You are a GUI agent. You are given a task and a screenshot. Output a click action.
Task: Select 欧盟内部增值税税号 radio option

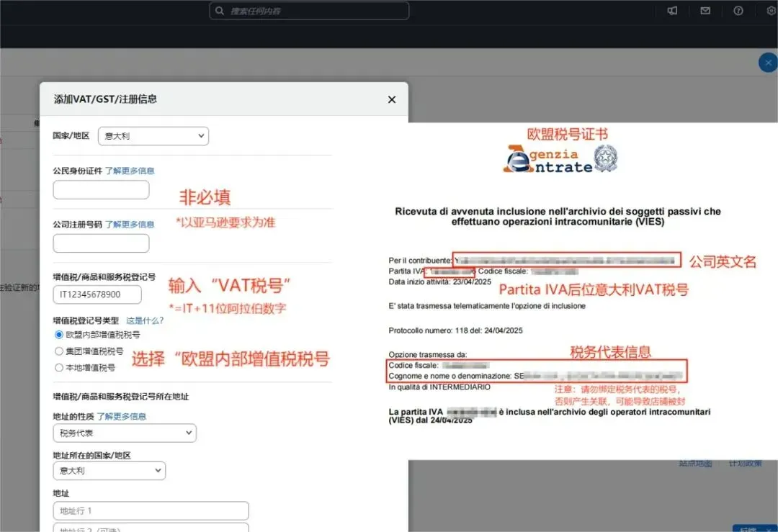[x=59, y=335]
